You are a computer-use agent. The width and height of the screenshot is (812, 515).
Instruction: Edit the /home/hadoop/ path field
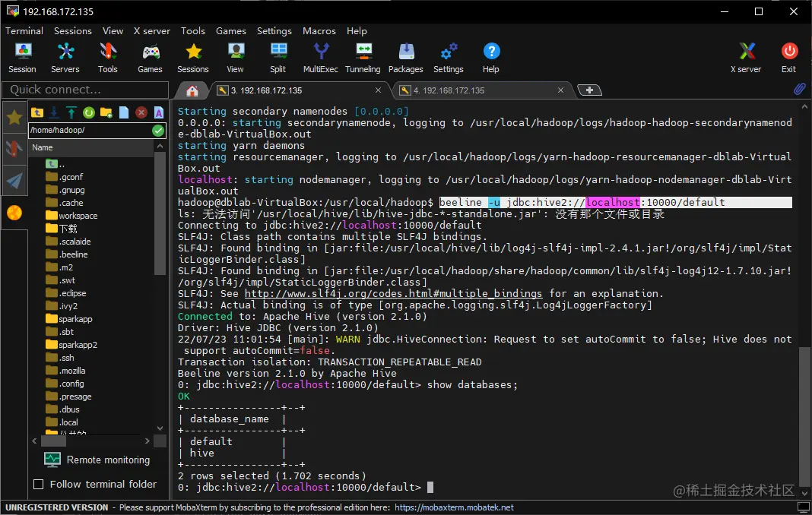pyautogui.click(x=90, y=131)
